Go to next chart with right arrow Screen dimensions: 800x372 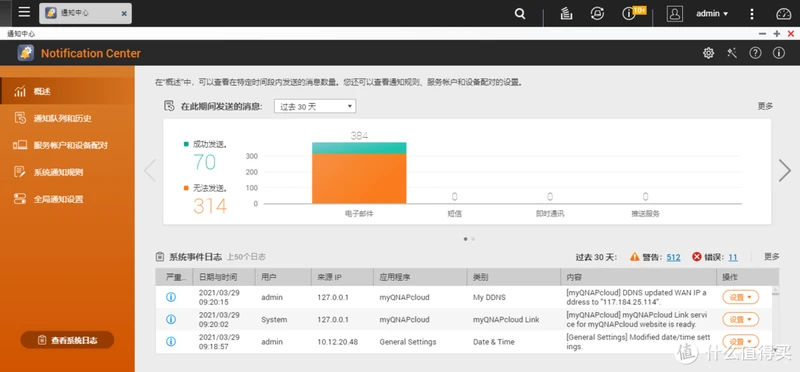point(785,170)
